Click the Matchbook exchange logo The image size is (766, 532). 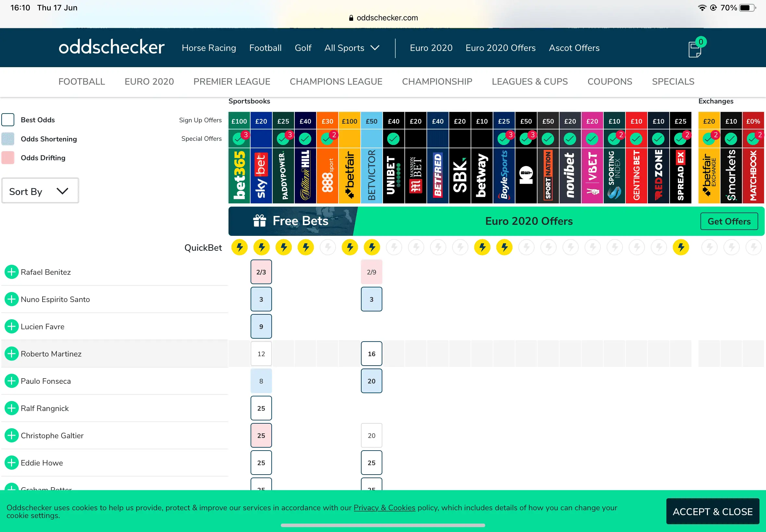click(753, 175)
